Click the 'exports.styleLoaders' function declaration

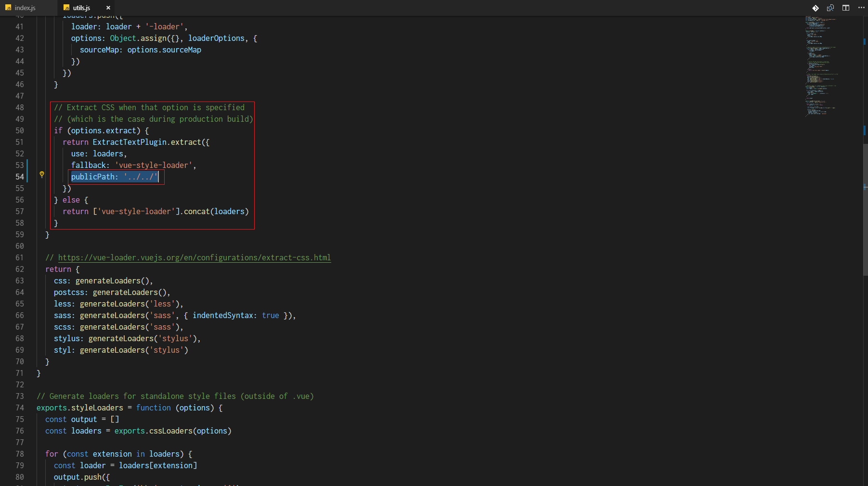[80, 408]
